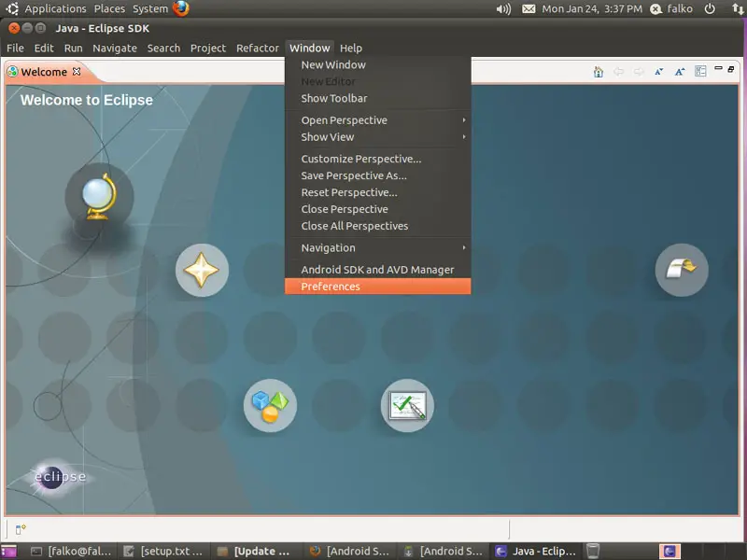Image resolution: width=747 pixels, height=560 pixels.
Task: Go to Workbench curved arrow icon
Action: click(682, 270)
